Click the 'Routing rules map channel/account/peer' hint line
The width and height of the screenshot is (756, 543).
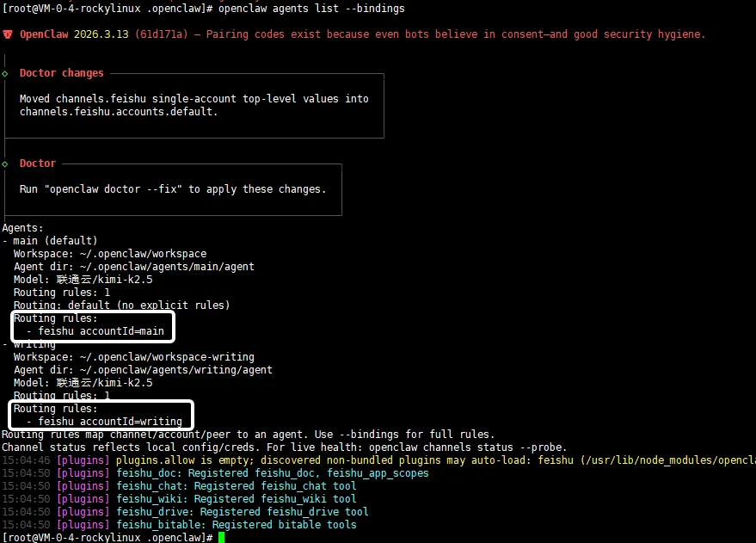[249, 435]
